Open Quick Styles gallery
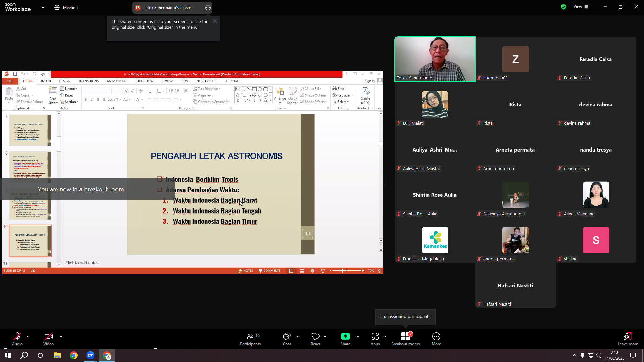The height and width of the screenshot is (362, 644). click(x=293, y=96)
